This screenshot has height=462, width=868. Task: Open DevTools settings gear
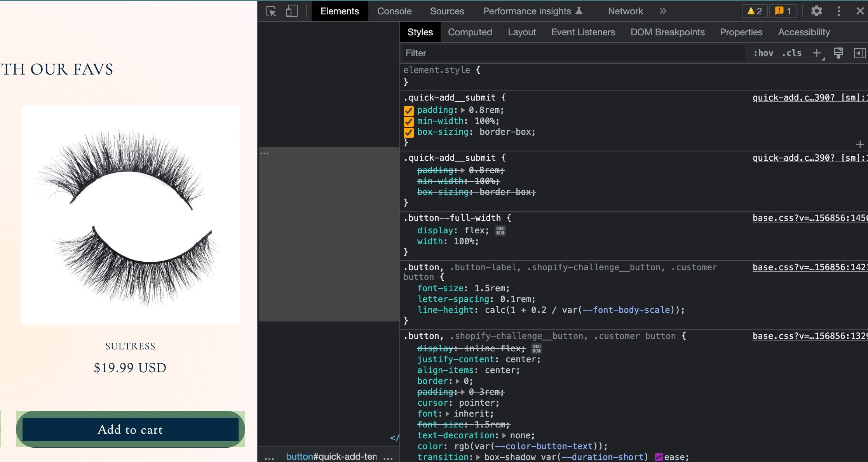pyautogui.click(x=816, y=11)
